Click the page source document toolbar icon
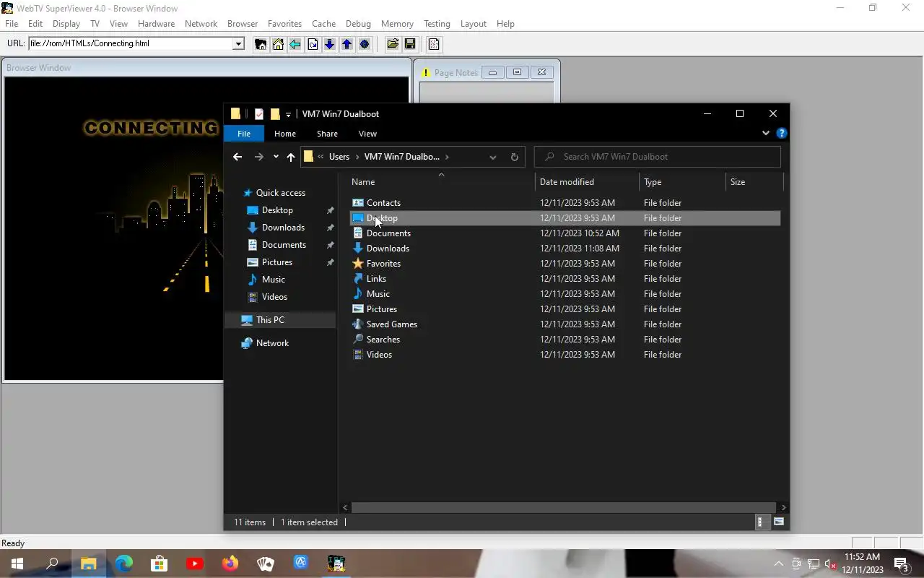Screen dimensions: 924x578 [x=434, y=44]
